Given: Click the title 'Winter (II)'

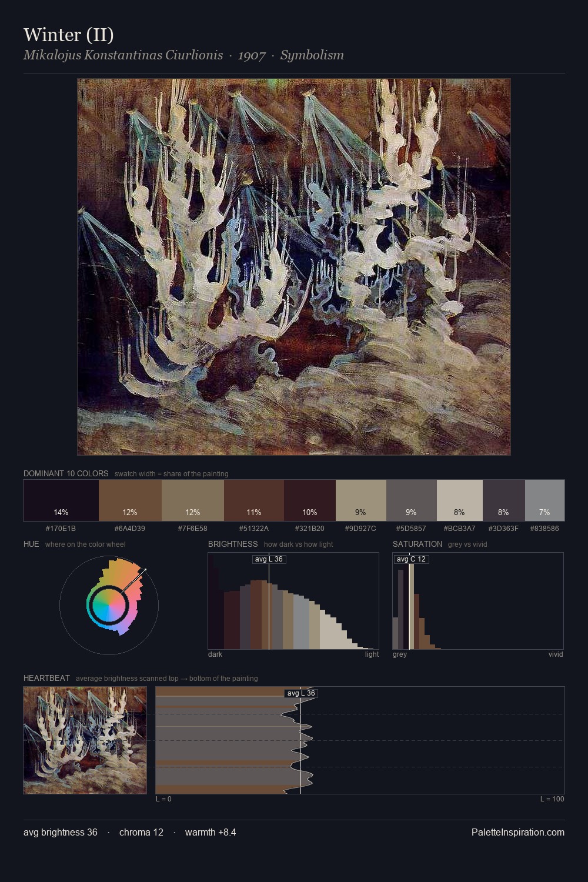Looking at the screenshot, I should point(69,35).
